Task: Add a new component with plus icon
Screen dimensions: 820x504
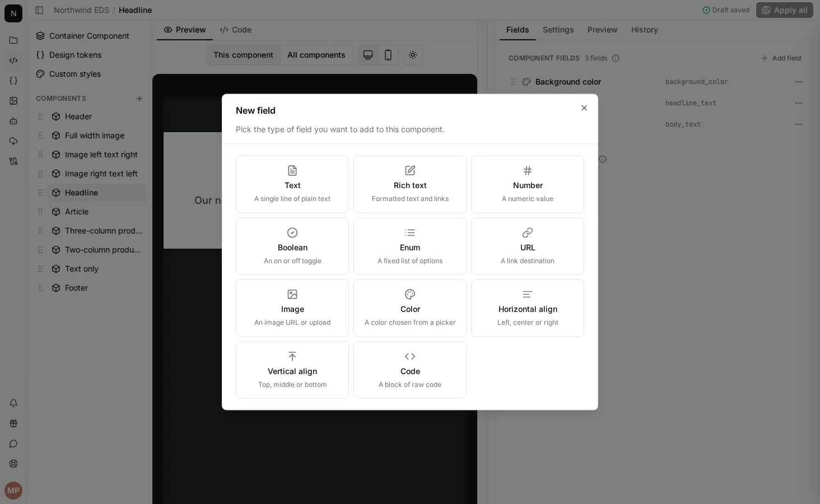Action: 139,99
